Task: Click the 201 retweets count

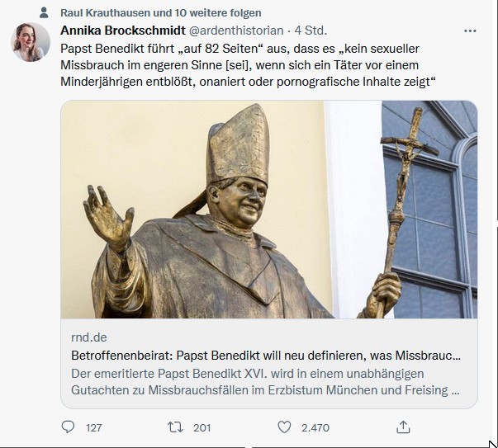Action: tap(202, 427)
